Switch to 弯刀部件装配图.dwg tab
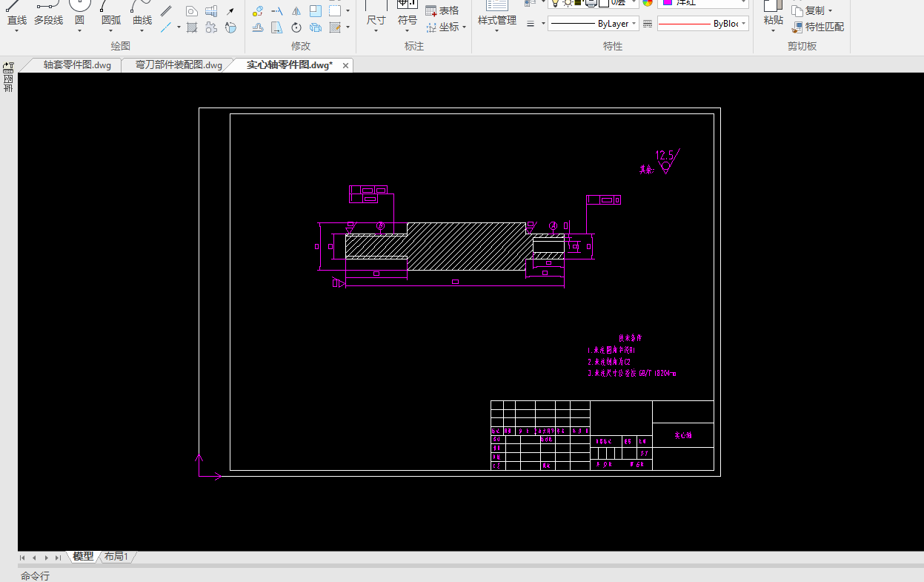This screenshot has height=582, width=924. point(179,65)
